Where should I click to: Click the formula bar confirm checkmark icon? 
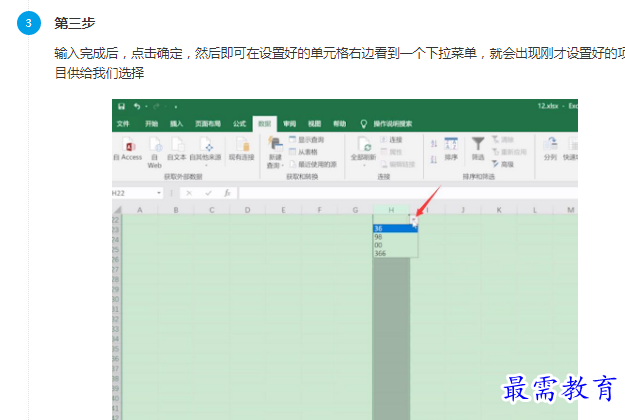[208, 193]
